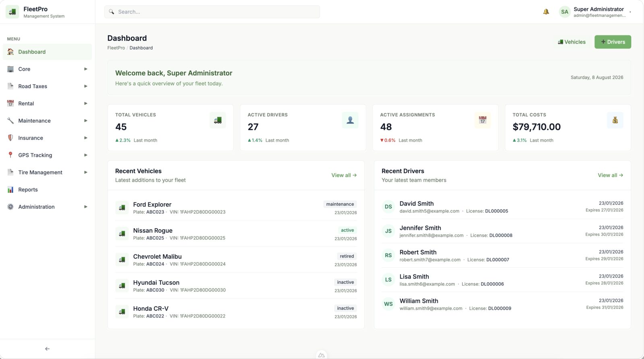
Task: Click the FleetPro breadcrumb link
Action: (x=116, y=48)
